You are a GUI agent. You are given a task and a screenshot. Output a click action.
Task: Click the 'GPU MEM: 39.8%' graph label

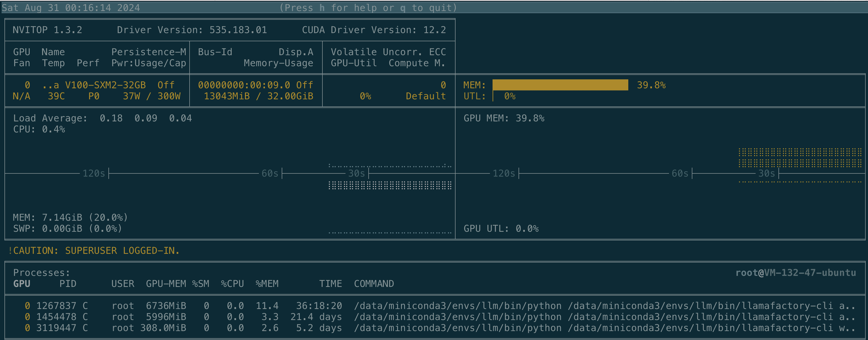[x=504, y=118]
